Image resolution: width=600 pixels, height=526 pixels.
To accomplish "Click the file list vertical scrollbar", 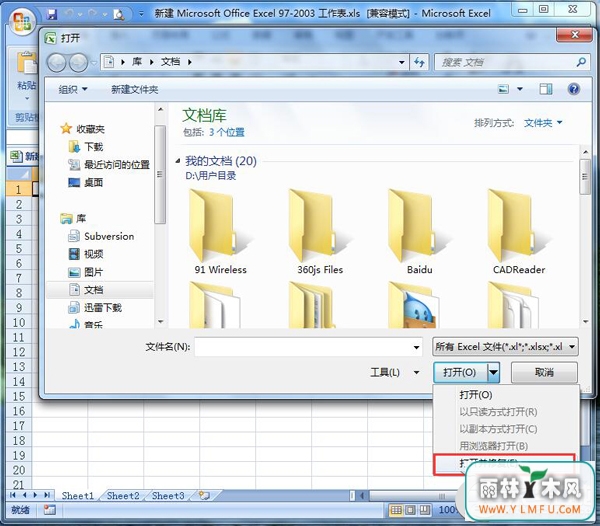I will point(585,177).
